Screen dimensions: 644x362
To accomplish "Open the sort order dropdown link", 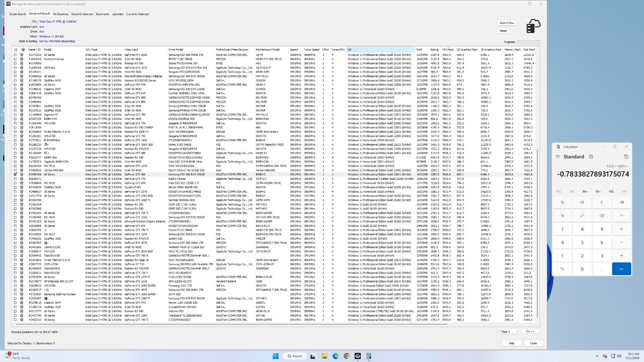I will pos(57,41).
